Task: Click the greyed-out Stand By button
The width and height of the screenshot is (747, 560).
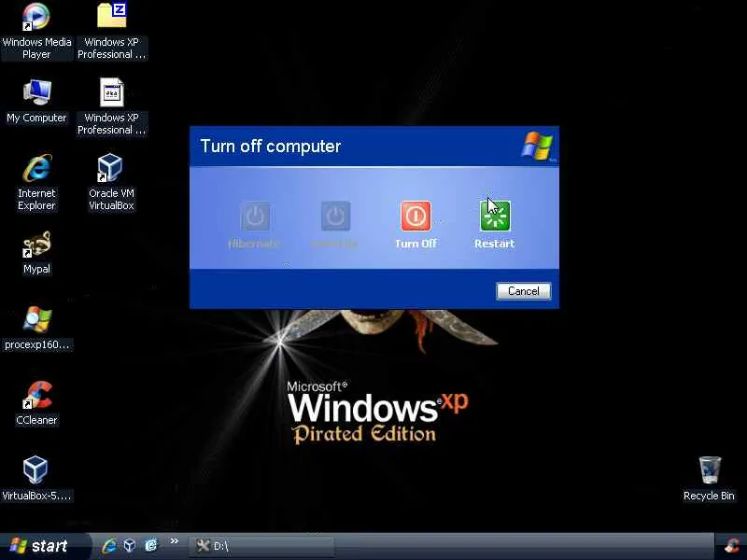Action: [335, 216]
